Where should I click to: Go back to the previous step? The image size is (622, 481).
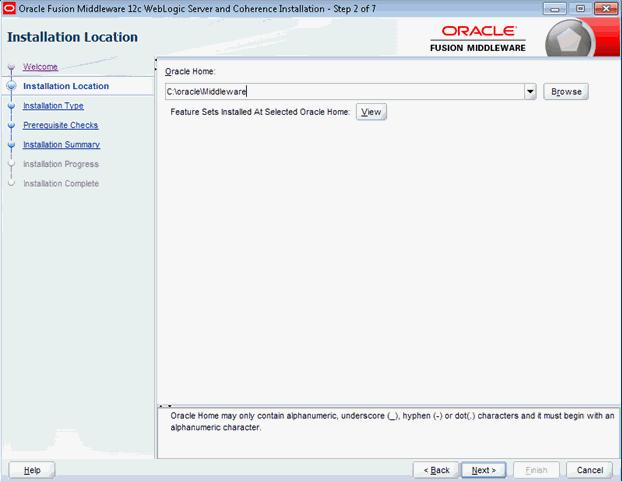pyautogui.click(x=436, y=470)
